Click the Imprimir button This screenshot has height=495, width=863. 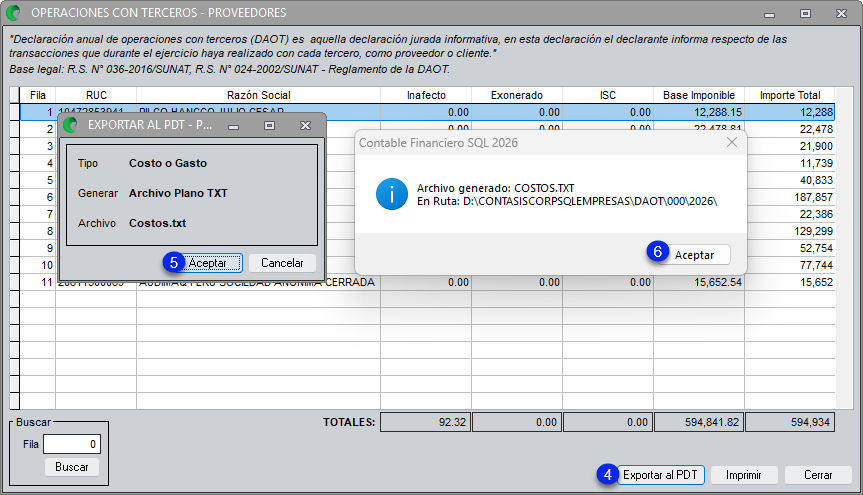(744, 475)
